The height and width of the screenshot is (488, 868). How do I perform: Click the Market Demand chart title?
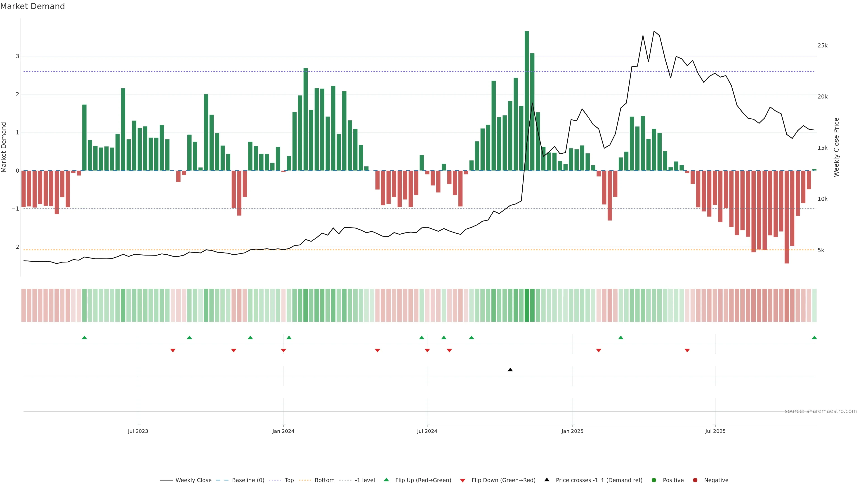pyautogui.click(x=32, y=6)
